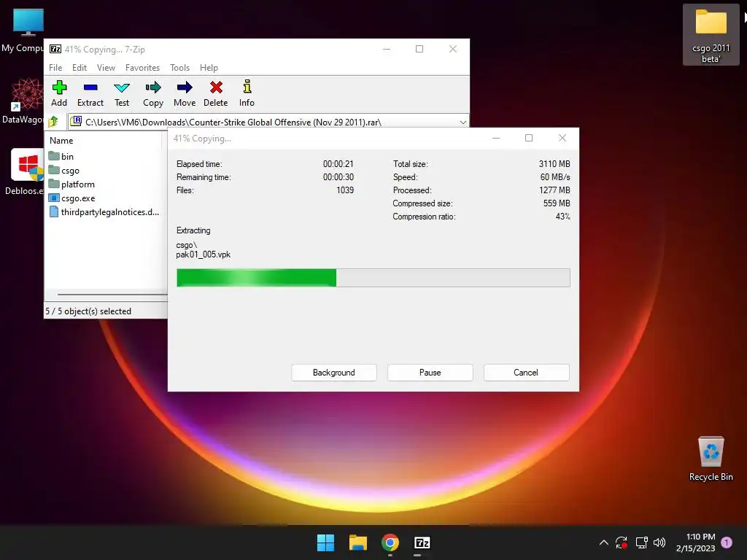Open the Edit menu

(80, 68)
